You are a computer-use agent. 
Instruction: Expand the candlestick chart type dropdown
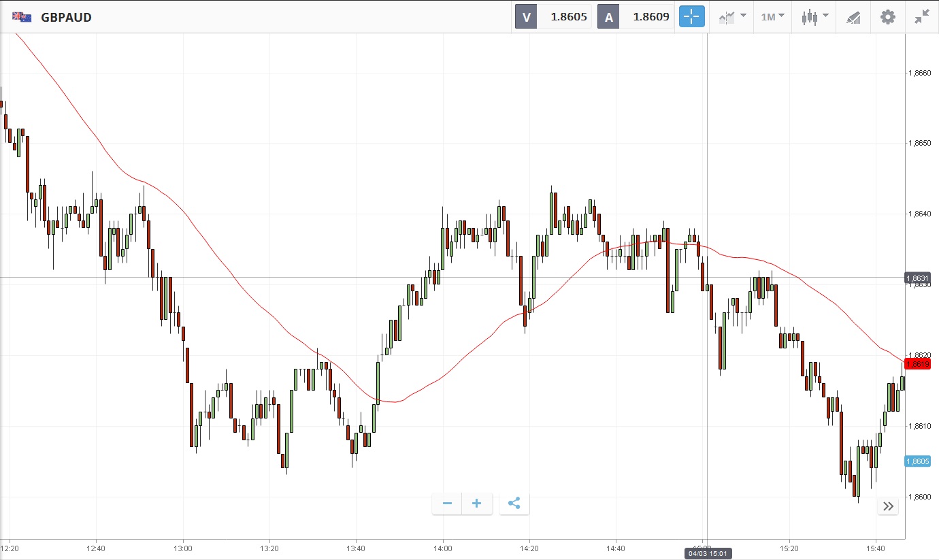point(814,17)
